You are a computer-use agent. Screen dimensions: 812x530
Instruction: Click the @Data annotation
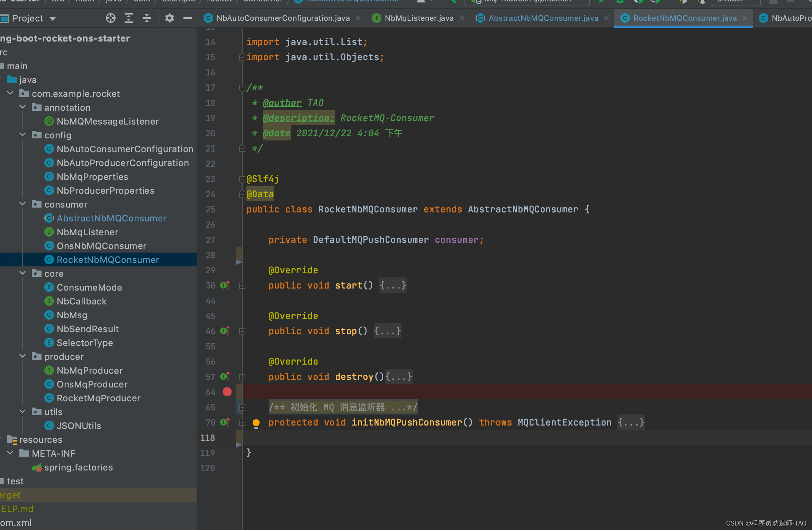tap(260, 194)
